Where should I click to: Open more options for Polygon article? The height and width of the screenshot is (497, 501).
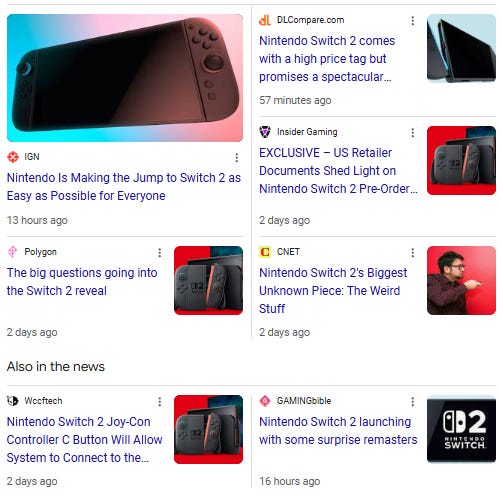[x=160, y=253]
